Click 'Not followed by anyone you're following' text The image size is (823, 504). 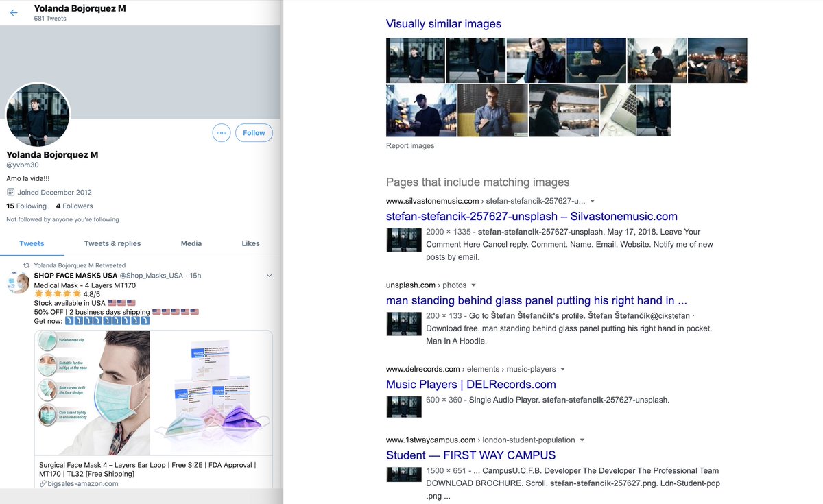point(62,219)
